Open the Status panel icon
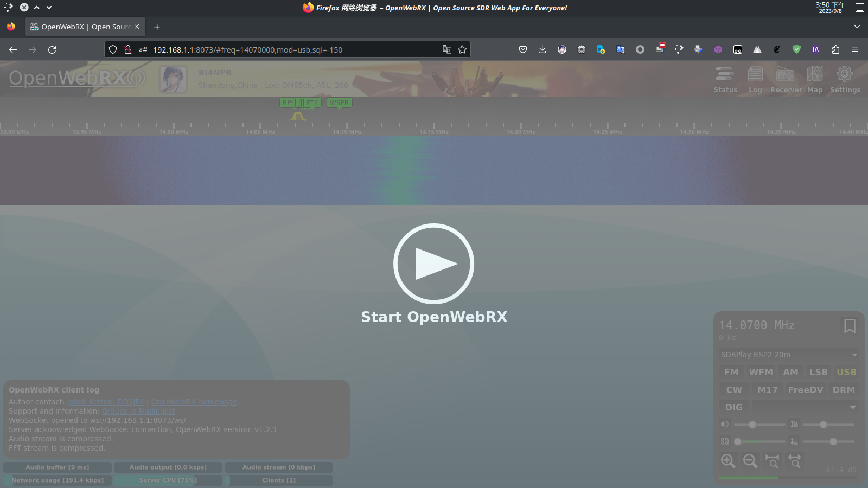This screenshot has height=488, width=868. tap(725, 79)
